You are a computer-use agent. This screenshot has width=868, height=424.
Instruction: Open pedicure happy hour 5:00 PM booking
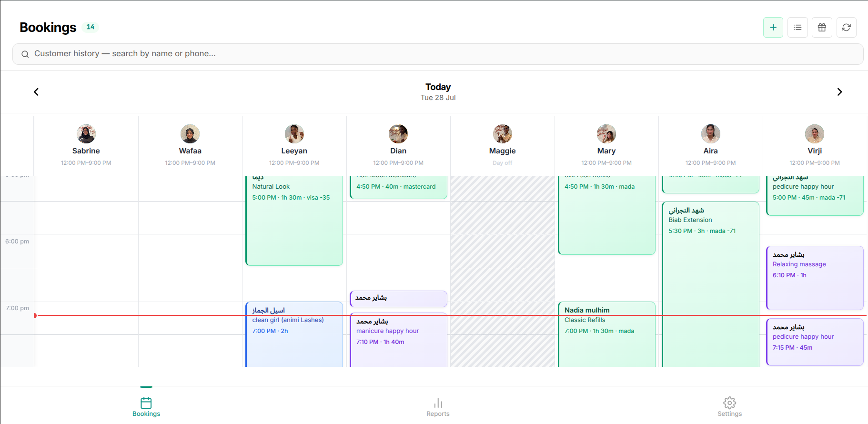(815, 196)
